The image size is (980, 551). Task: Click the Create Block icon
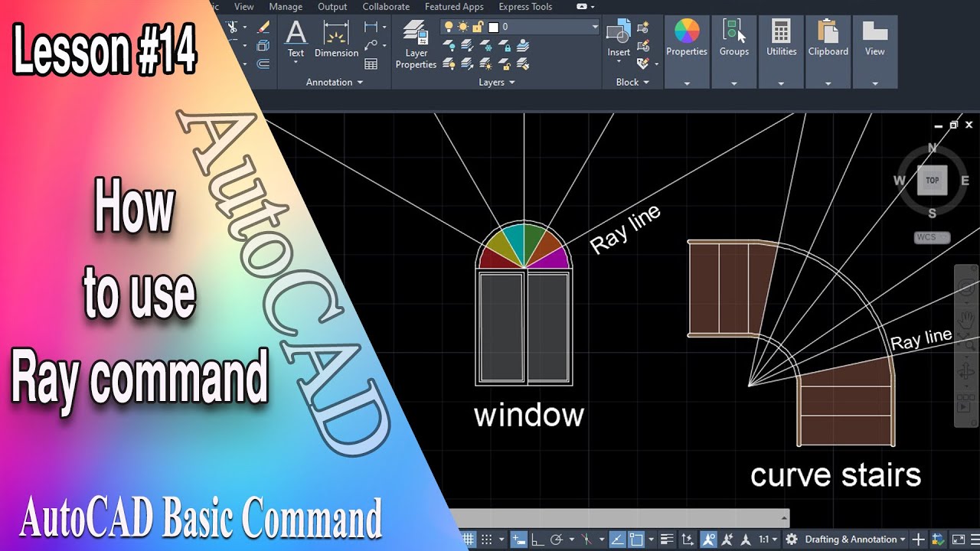pos(643,28)
